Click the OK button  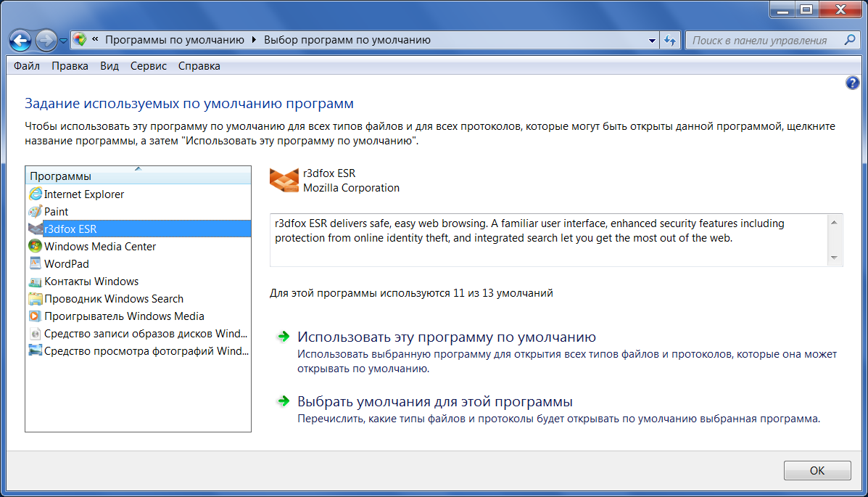point(817,470)
